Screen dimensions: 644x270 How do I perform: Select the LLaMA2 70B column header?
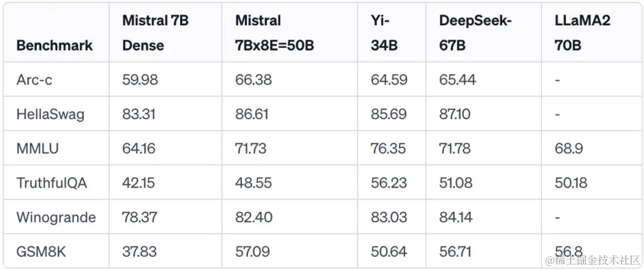582,33
